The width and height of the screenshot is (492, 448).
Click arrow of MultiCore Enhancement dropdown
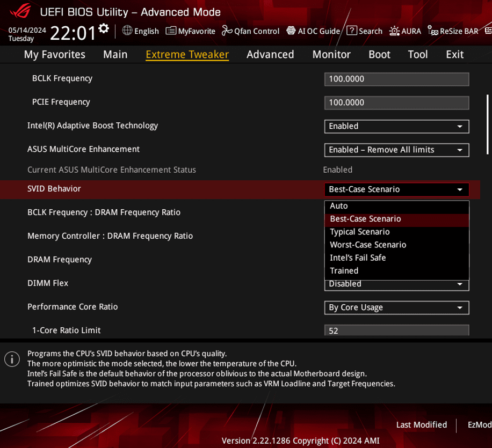(460, 150)
